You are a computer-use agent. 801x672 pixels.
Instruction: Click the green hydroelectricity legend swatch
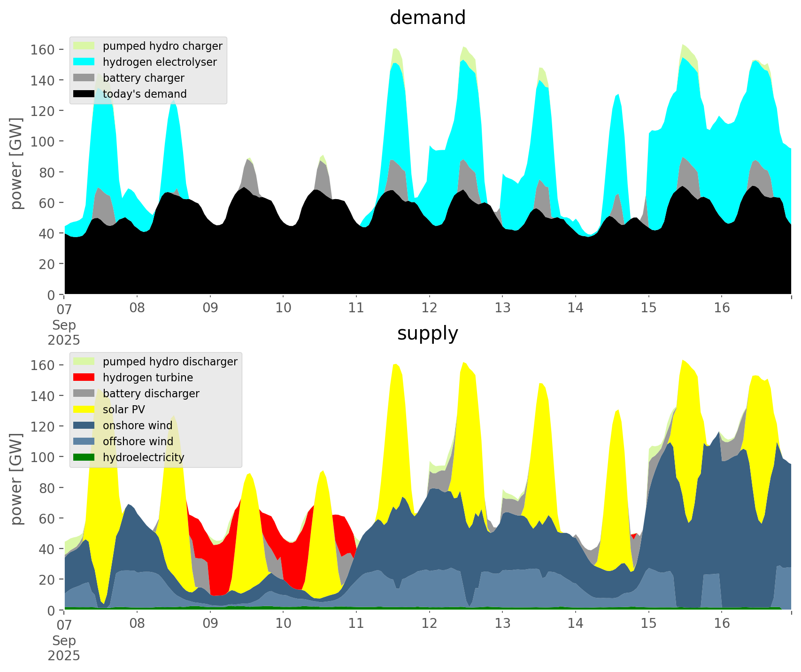click(84, 457)
